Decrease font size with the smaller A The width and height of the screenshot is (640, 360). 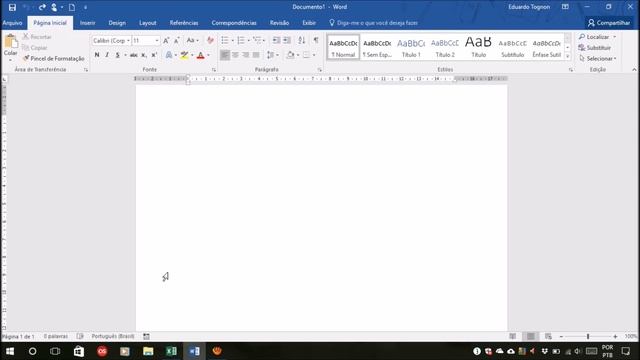click(177, 40)
